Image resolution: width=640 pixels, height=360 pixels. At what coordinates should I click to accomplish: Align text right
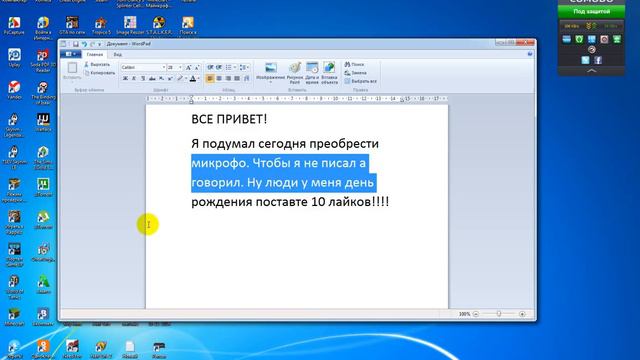click(228, 78)
